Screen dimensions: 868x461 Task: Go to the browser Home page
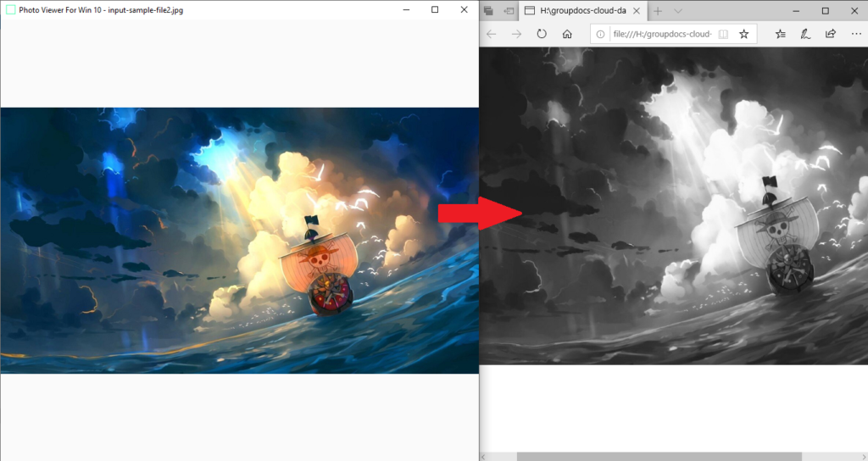coord(567,35)
